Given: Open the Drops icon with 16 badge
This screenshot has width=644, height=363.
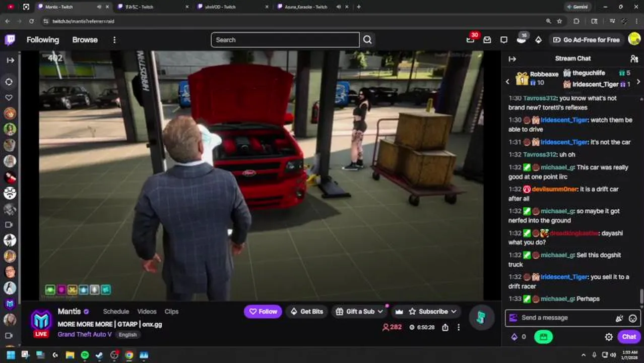Looking at the screenshot, I should point(521,39).
